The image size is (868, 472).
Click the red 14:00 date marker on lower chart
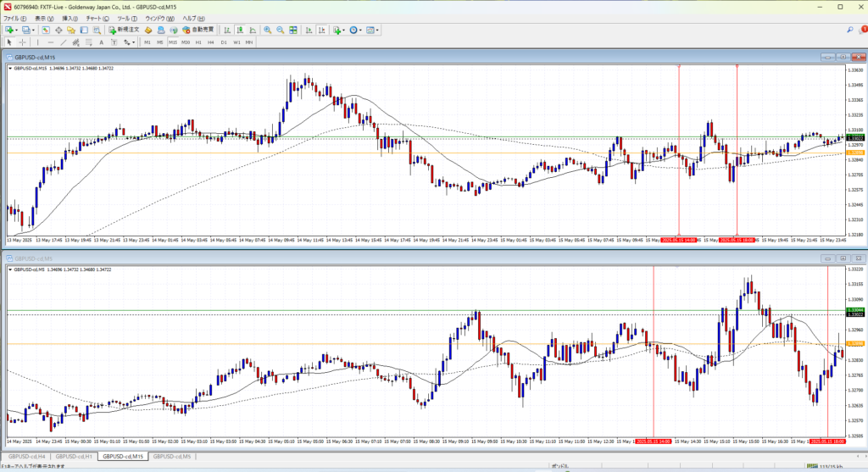(654, 441)
